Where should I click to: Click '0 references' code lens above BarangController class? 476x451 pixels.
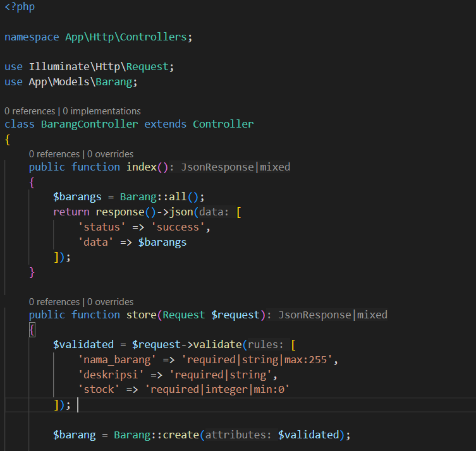[x=30, y=111]
